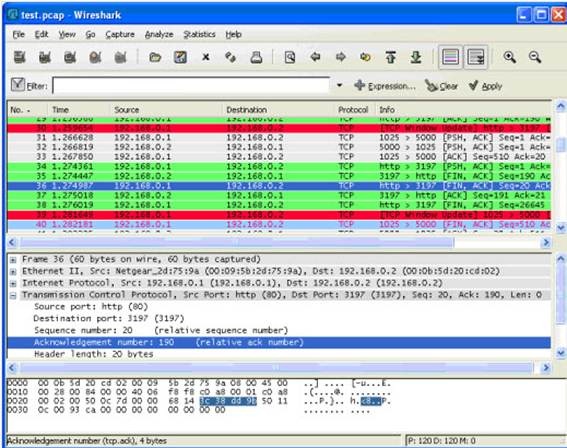Zoom in toolbar icon
The image size is (567, 448).
[510, 57]
